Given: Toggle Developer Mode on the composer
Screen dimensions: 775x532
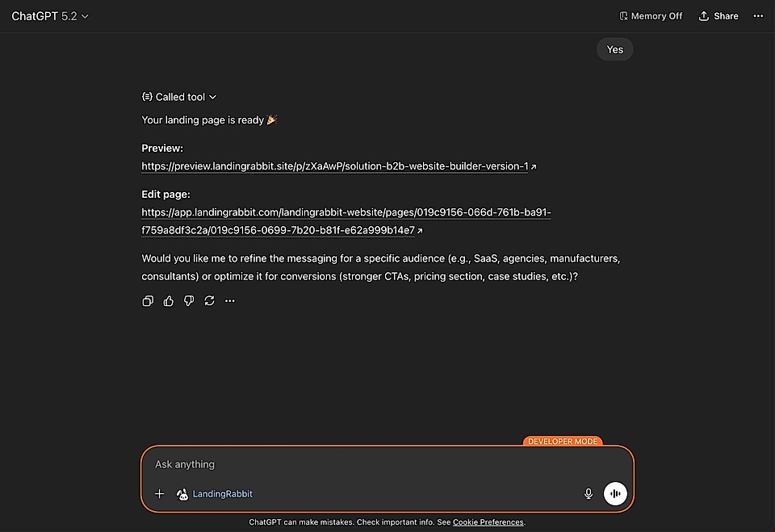Looking at the screenshot, I should 563,442.
